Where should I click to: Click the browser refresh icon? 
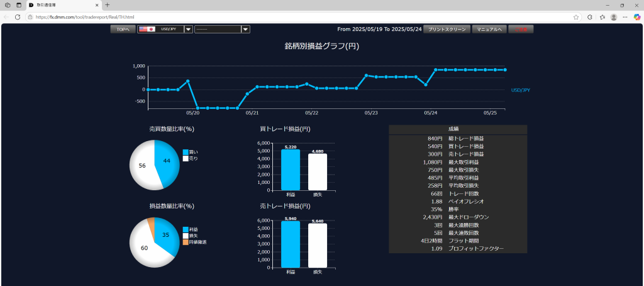[x=17, y=17]
